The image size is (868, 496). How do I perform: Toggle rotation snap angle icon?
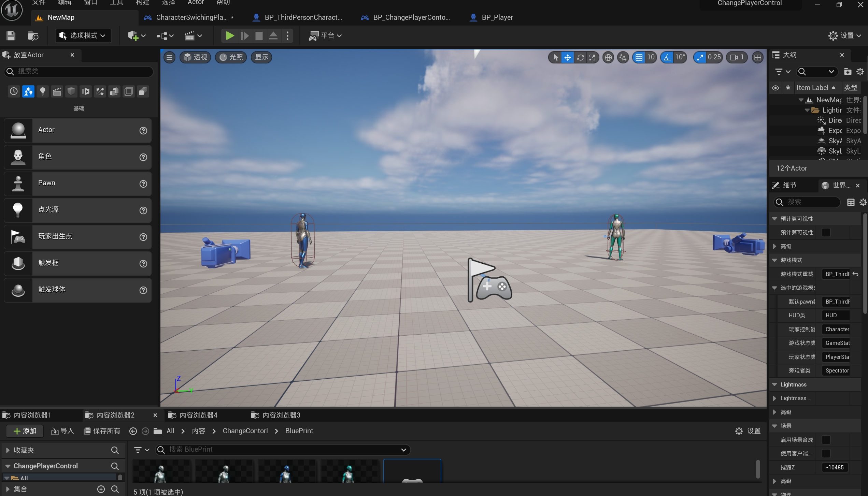[x=667, y=57]
